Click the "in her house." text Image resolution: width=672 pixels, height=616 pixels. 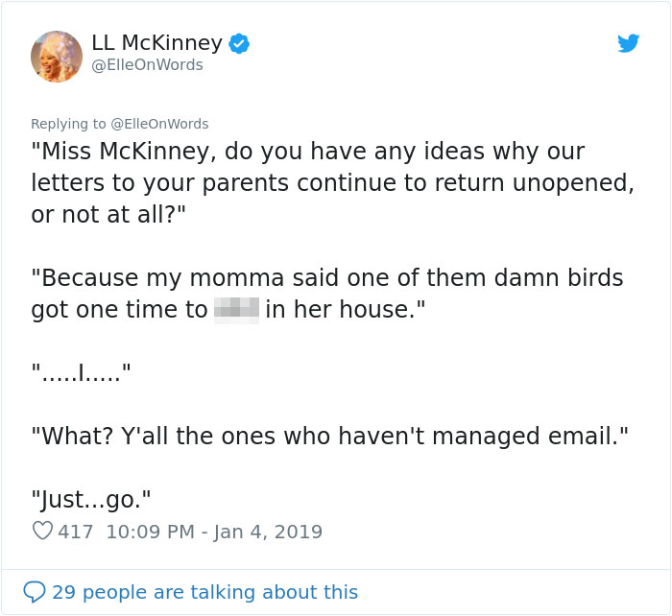point(345,310)
